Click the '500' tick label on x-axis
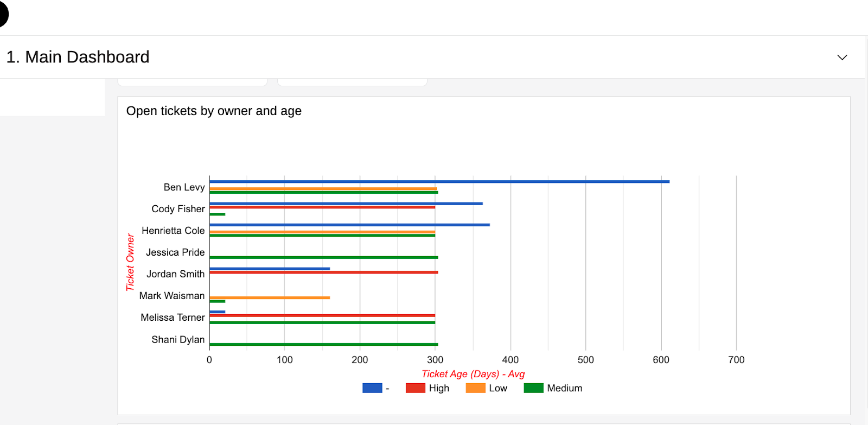 [x=586, y=360]
